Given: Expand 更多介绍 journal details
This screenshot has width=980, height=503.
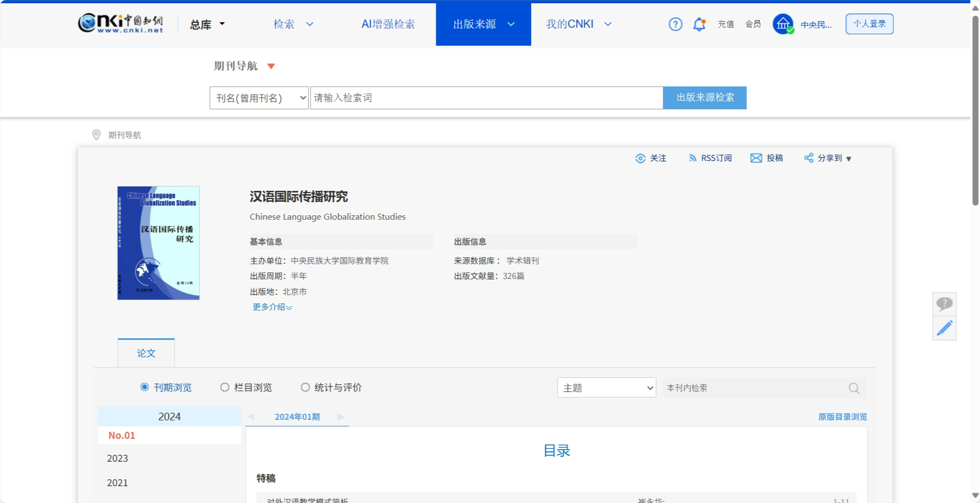Looking at the screenshot, I should [272, 307].
